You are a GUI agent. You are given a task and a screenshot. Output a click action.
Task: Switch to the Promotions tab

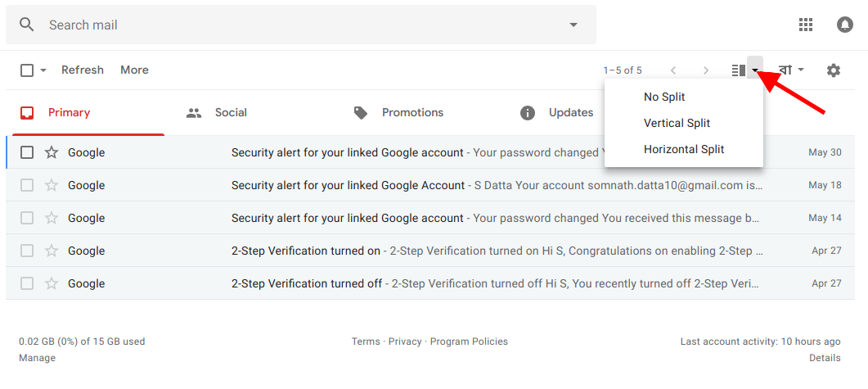click(412, 112)
